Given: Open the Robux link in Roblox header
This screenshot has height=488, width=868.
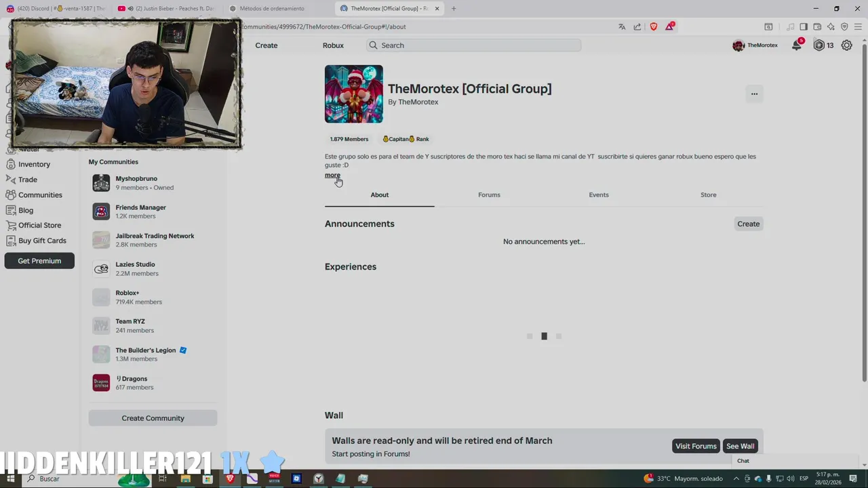Looking at the screenshot, I should tap(333, 45).
